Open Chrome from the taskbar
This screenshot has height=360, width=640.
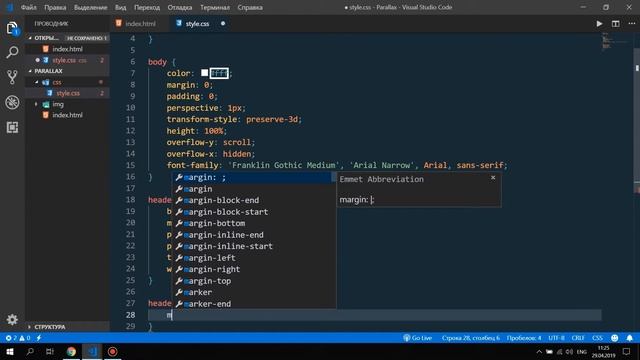[71, 351]
